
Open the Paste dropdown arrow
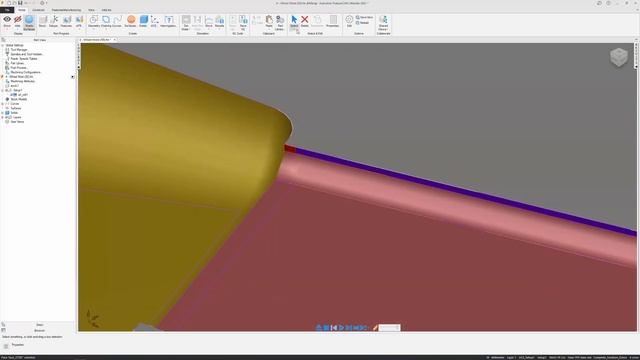269,29
